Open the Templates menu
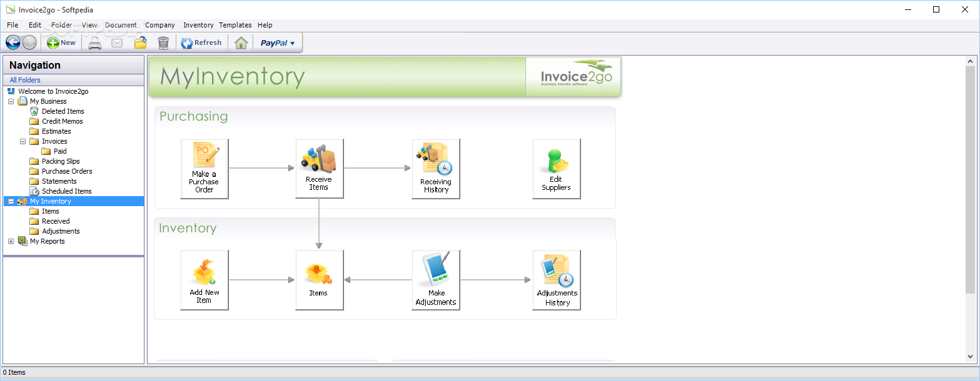The width and height of the screenshot is (980, 381). (235, 25)
